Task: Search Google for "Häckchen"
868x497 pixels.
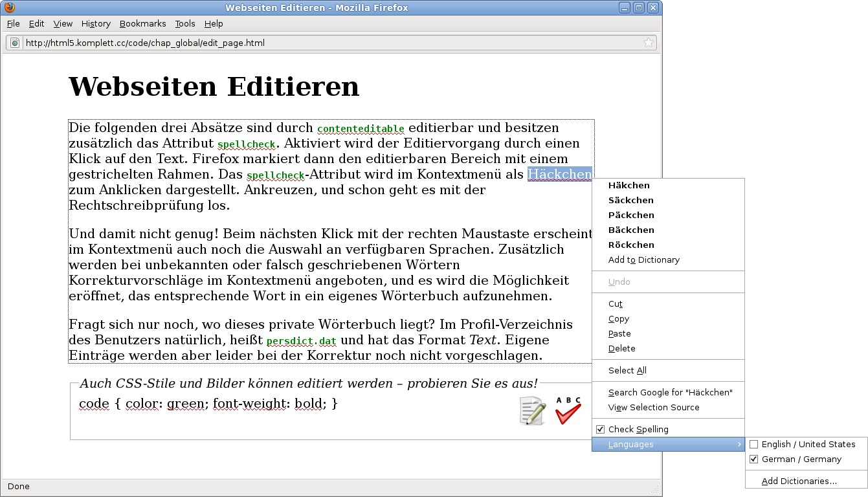Action: pyautogui.click(x=670, y=392)
